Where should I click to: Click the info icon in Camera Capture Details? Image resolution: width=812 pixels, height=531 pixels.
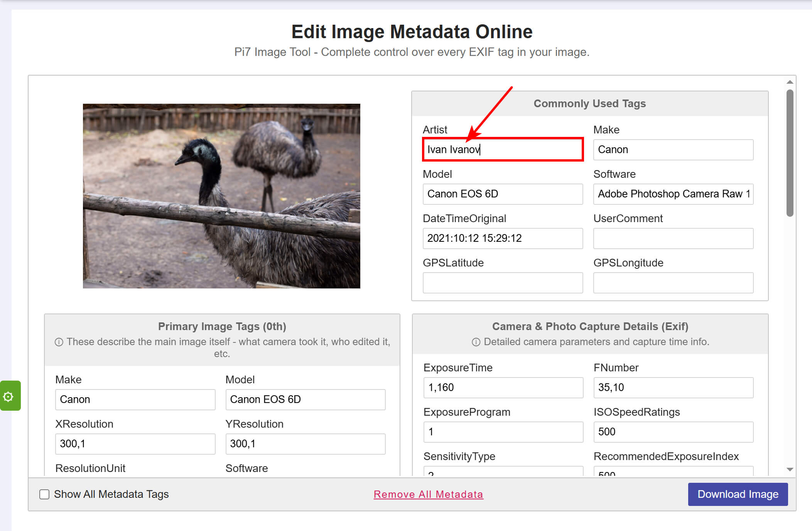click(476, 342)
